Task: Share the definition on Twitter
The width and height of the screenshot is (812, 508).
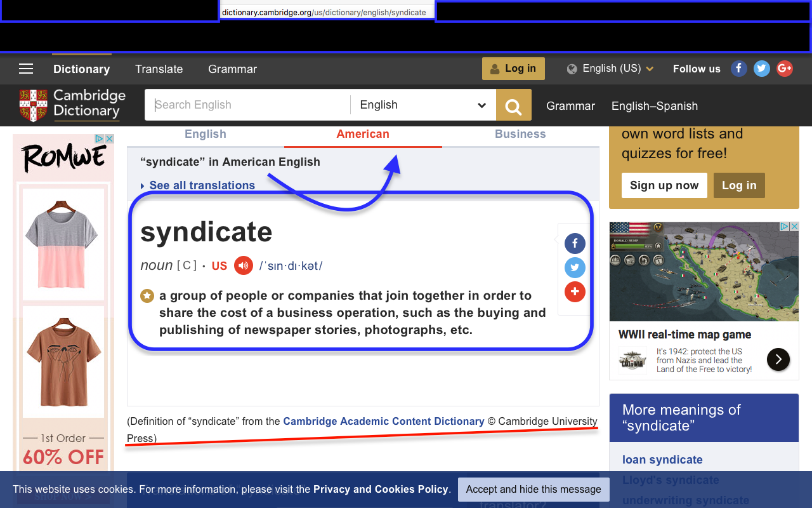Action: click(x=575, y=267)
